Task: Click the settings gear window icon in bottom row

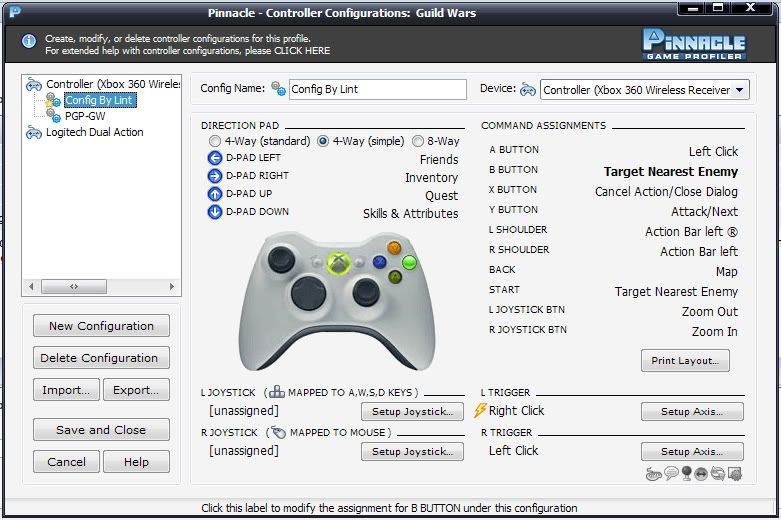Action: pos(734,473)
